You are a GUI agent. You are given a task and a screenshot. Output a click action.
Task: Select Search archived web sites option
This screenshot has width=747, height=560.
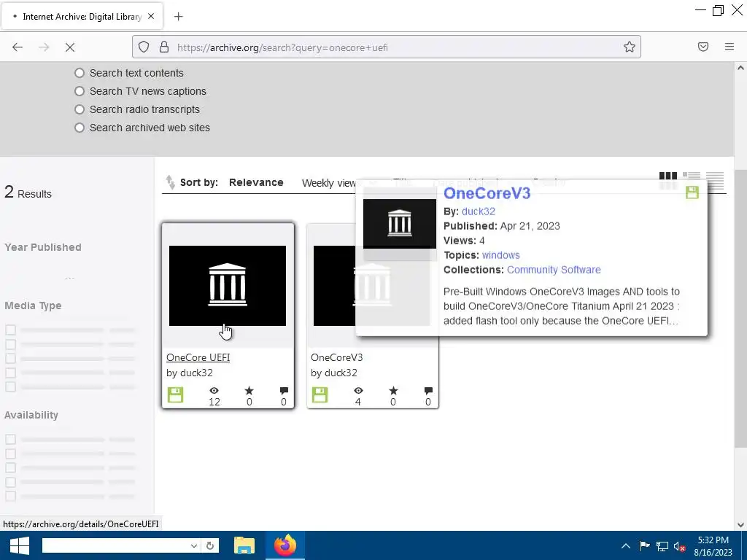coord(80,128)
